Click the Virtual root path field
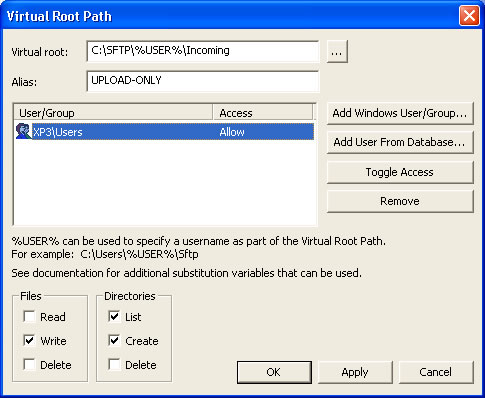485x398 pixels. tap(203, 51)
